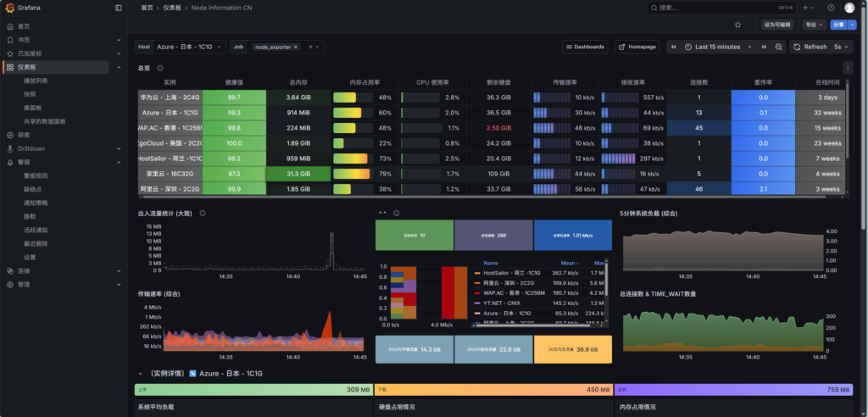Shift time range forward with double-right arrow
The image size is (868, 417).
tap(764, 47)
